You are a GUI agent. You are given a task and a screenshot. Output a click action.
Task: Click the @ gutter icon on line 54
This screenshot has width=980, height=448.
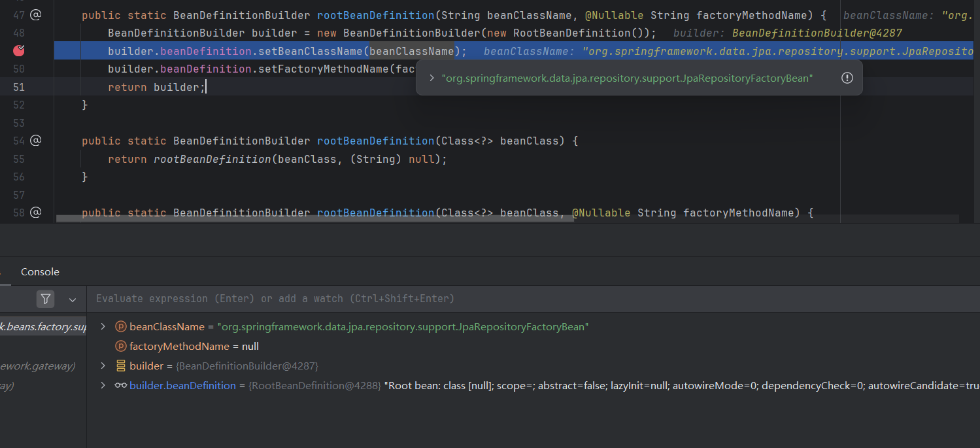pos(36,140)
